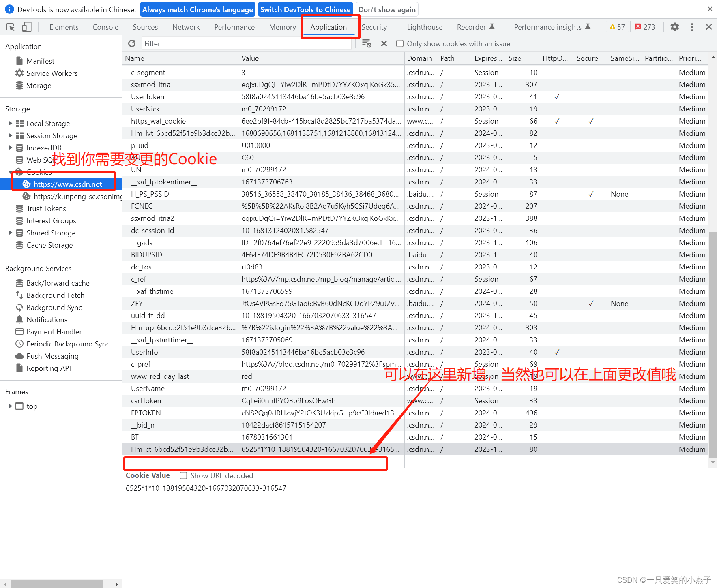Image resolution: width=717 pixels, height=588 pixels.
Task: Click Always match Chrome's language button
Action: [198, 10]
